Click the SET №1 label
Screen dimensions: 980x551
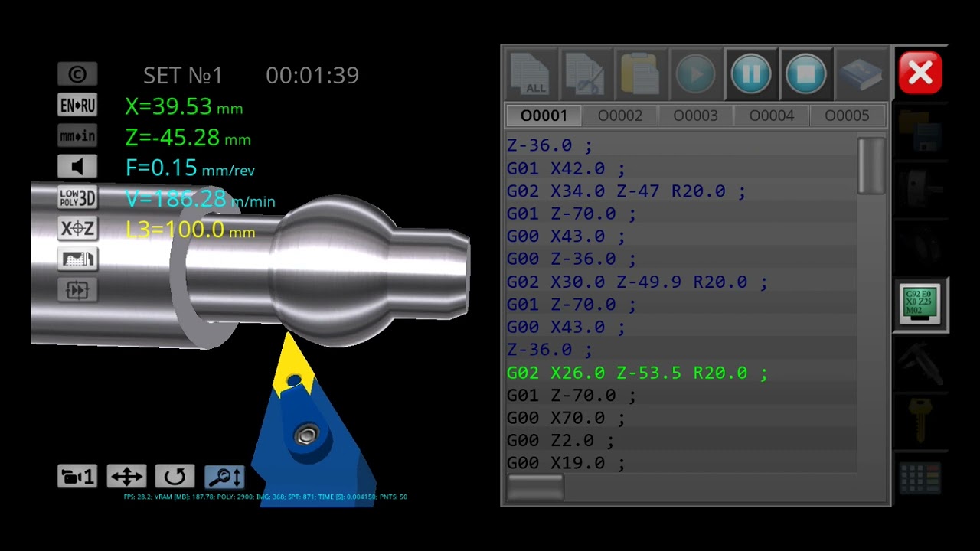coord(183,75)
